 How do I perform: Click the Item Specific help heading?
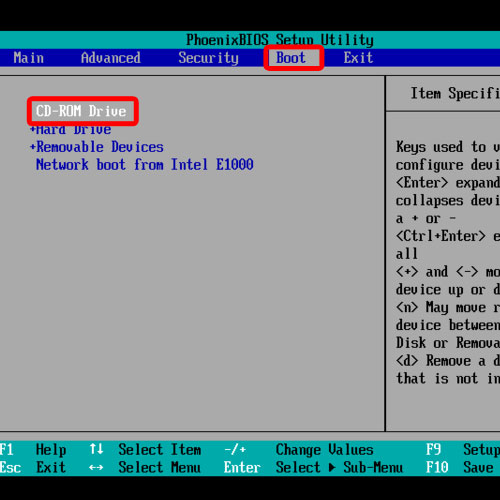[455, 94]
